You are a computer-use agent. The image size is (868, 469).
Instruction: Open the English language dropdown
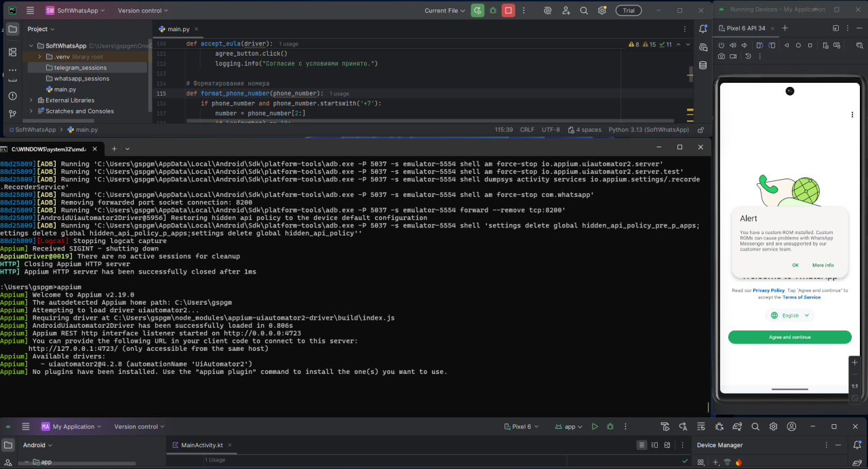790,316
